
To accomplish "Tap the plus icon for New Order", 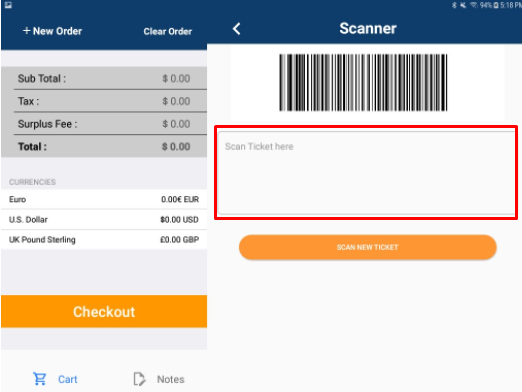I will [27, 31].
